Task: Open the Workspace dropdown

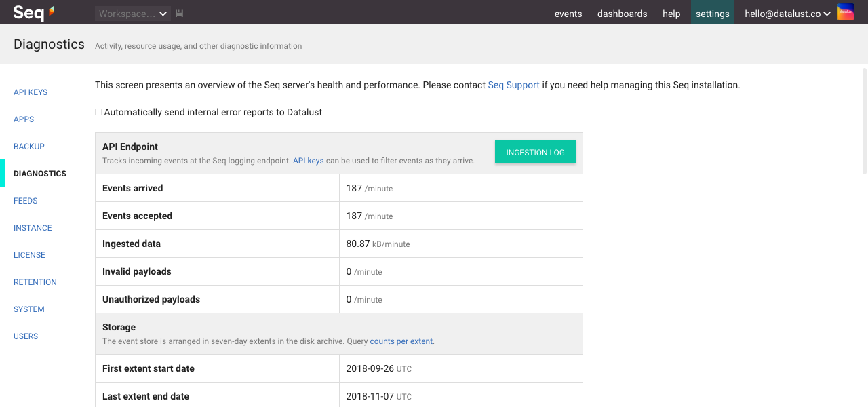Action: click(133, 14)
